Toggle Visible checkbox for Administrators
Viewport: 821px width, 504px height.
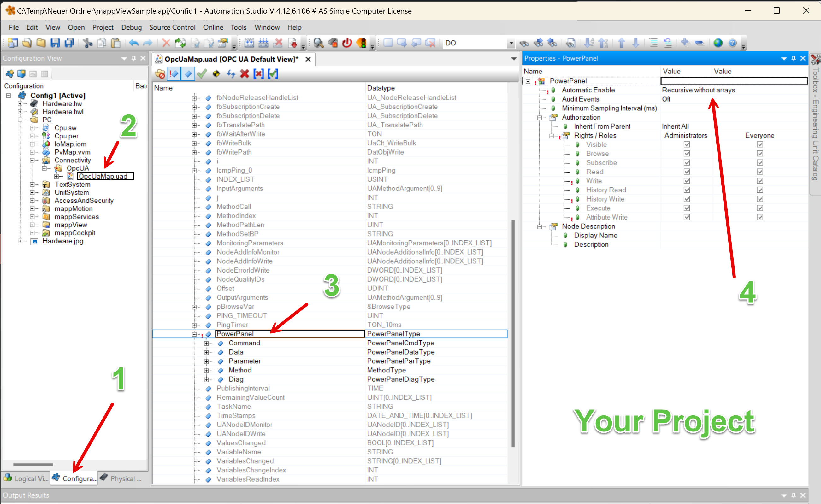click(687, 145)
